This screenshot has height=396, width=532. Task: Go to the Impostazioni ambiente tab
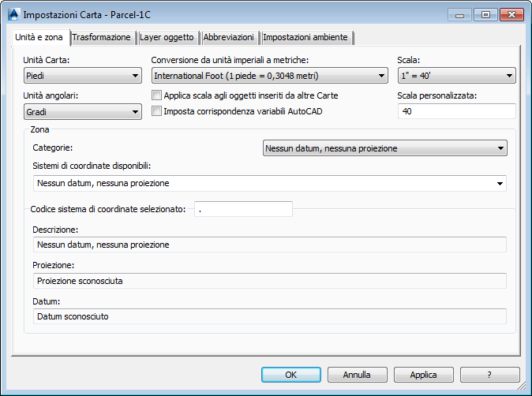pyautogui.click(x=305, y=37)
